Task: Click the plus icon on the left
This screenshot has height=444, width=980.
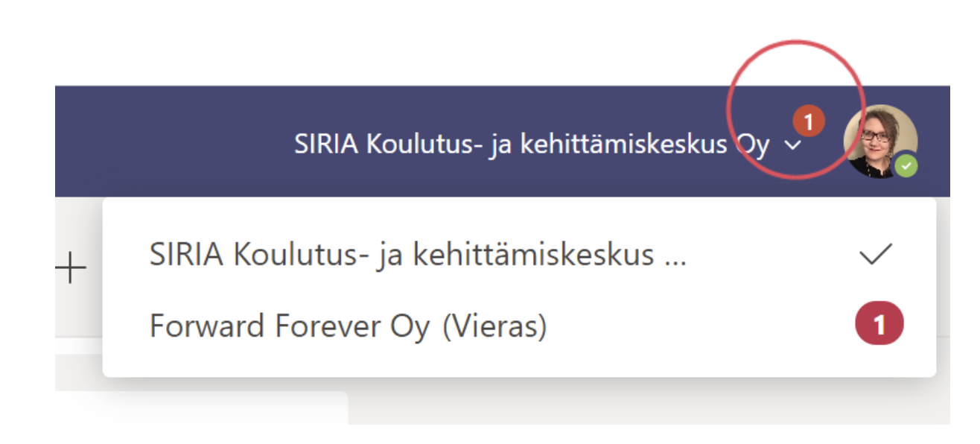Action: [71, 268]
